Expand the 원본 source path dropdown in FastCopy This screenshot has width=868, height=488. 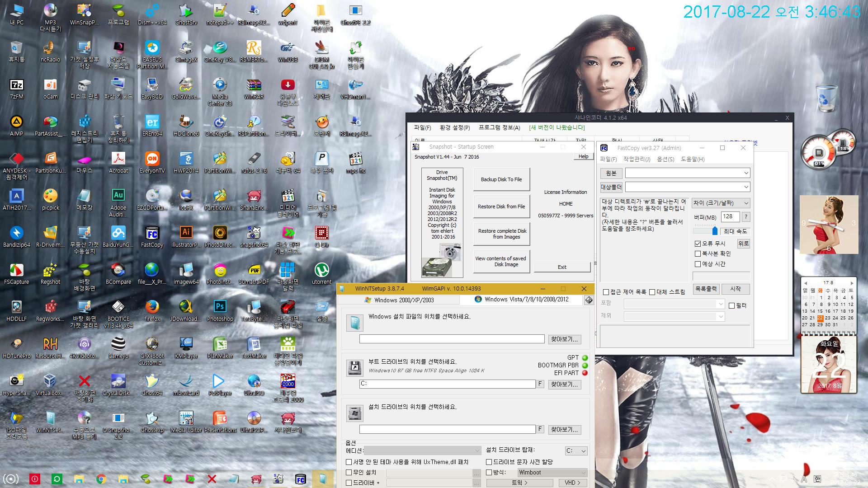tap(746, 173)
